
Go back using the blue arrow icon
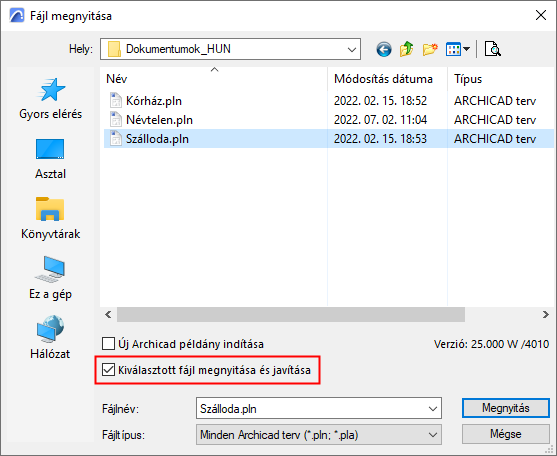point(384,49)
